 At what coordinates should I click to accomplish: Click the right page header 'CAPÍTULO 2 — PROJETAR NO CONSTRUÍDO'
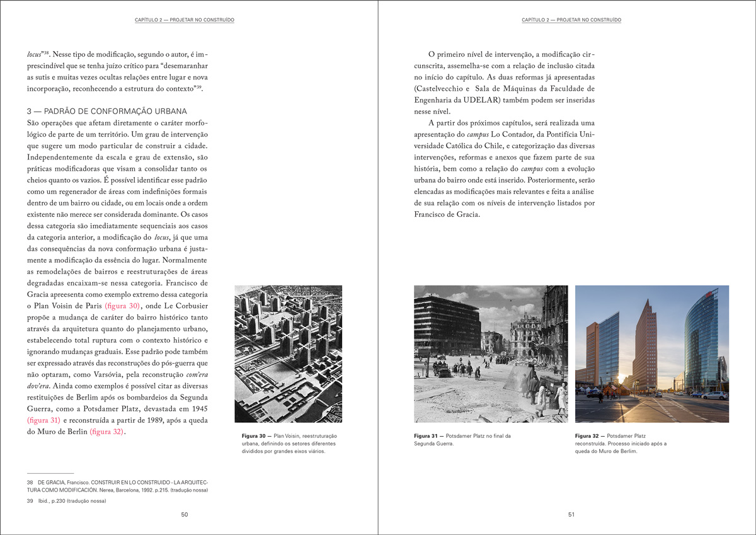click(571, 20)
